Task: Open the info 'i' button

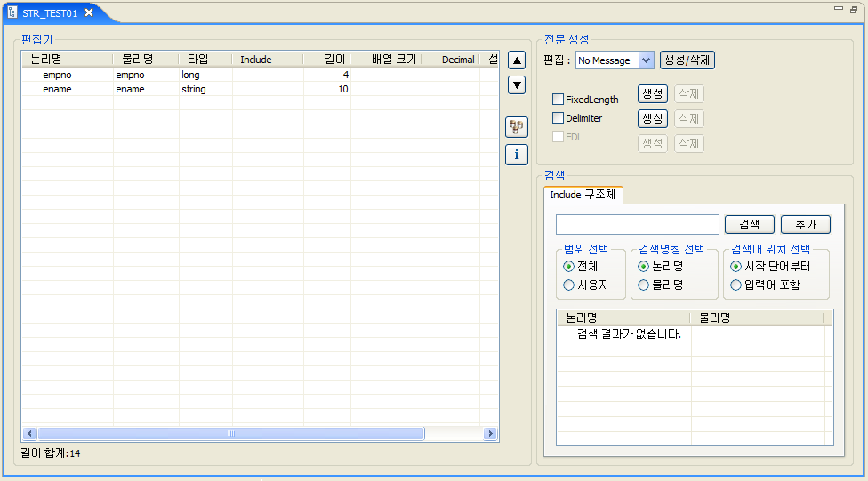Action: (x=517, y=155)
